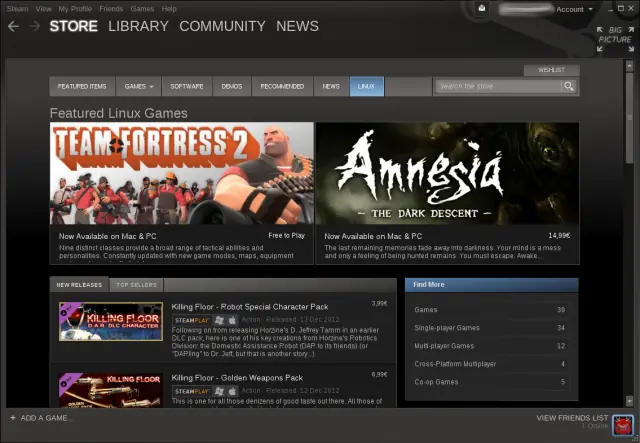This screenshot has width=640, height=443.
Task: Click scrollbar down arrow
Action: (x=629, y=401)
